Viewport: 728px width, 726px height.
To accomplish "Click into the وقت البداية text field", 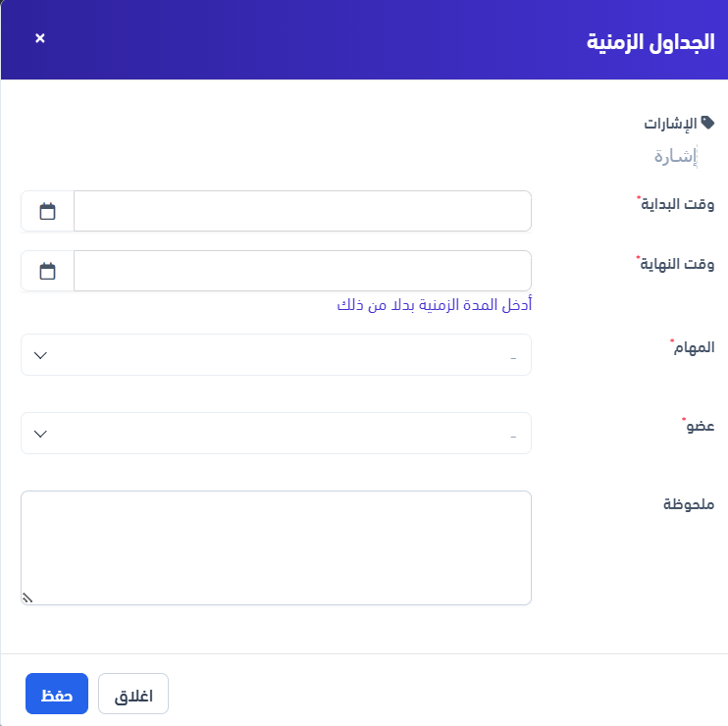I will click(x=302, y=211).
